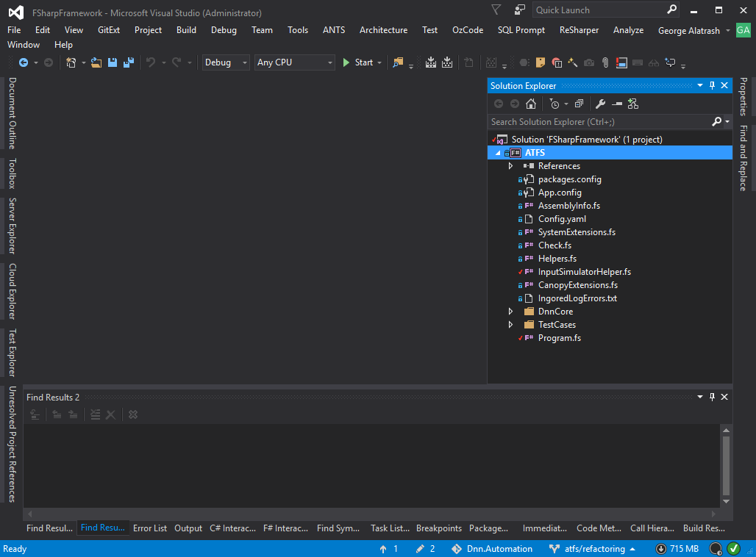756x557 pixels.
Task: Click the magnifier in Solution Explorer search
Action: (717, 122)
